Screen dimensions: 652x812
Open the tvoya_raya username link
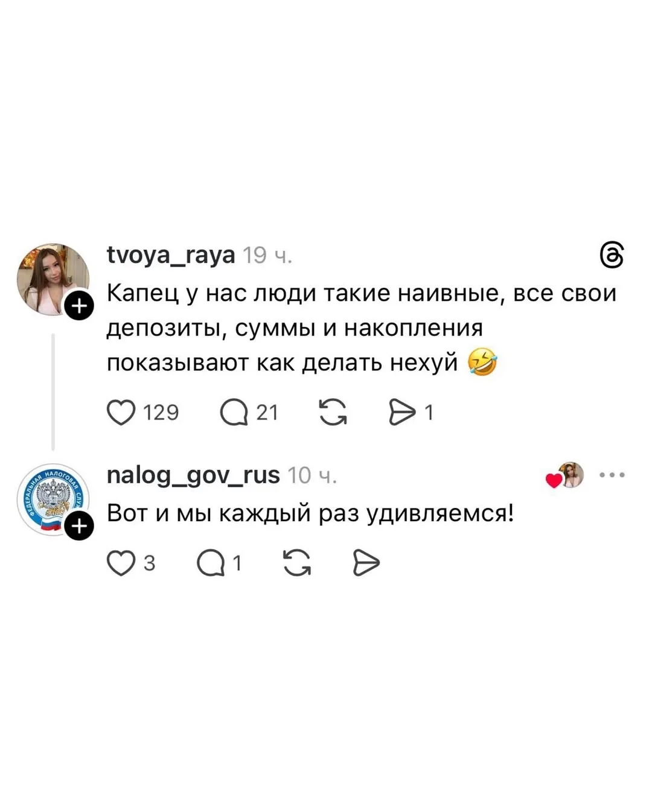pyautogui.click(x=171, y=255)
